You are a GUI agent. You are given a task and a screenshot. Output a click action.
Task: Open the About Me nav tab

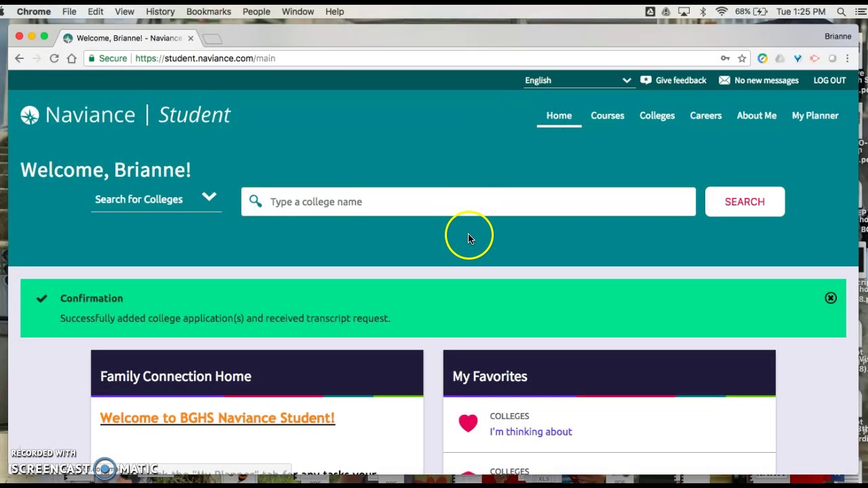pos(757,115)
